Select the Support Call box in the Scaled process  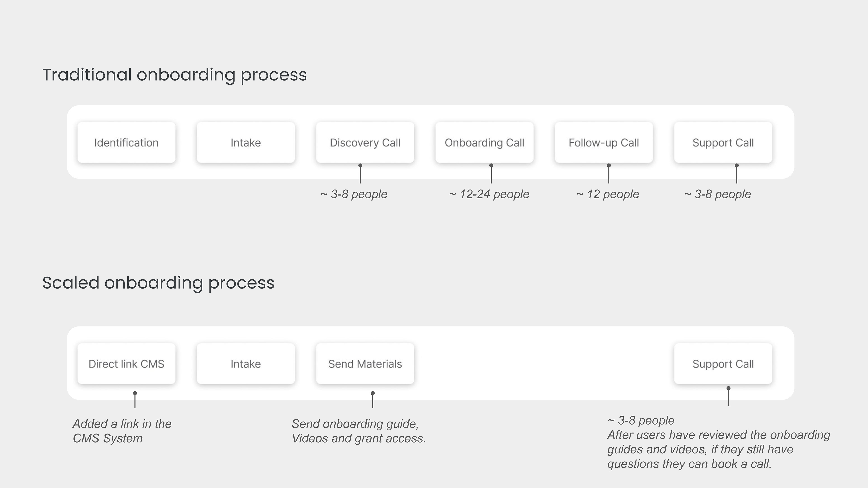723,364
